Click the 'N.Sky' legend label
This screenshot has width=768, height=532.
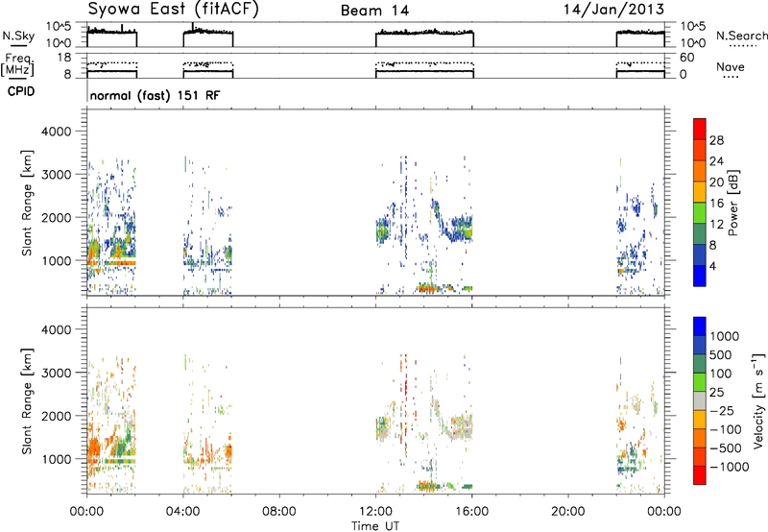pyautogui.click(x=18, y=36)
